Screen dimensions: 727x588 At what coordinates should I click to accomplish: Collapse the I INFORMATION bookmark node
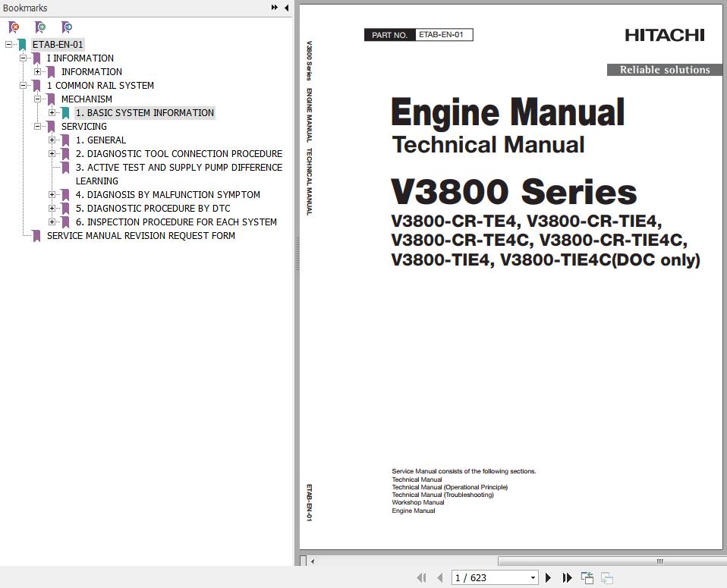pos(24,58)
